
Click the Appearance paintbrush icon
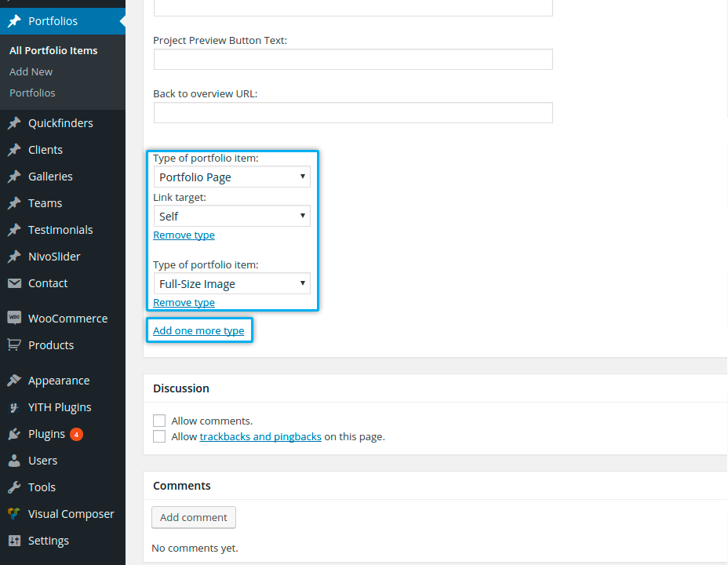click(x=14, y=381)
